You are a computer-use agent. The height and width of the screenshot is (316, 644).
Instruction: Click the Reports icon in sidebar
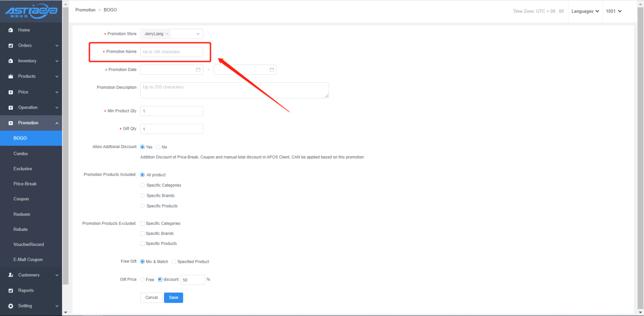[x=11, y=291]
